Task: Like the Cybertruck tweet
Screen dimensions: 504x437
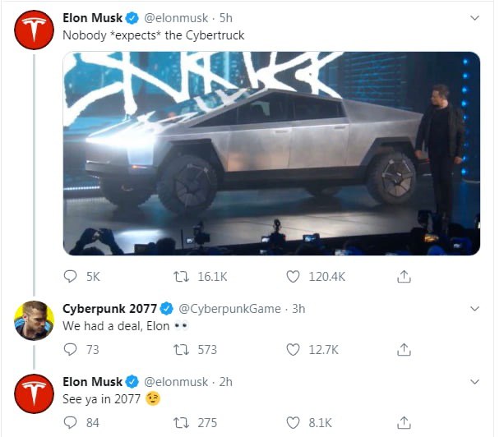Action: 294,277
